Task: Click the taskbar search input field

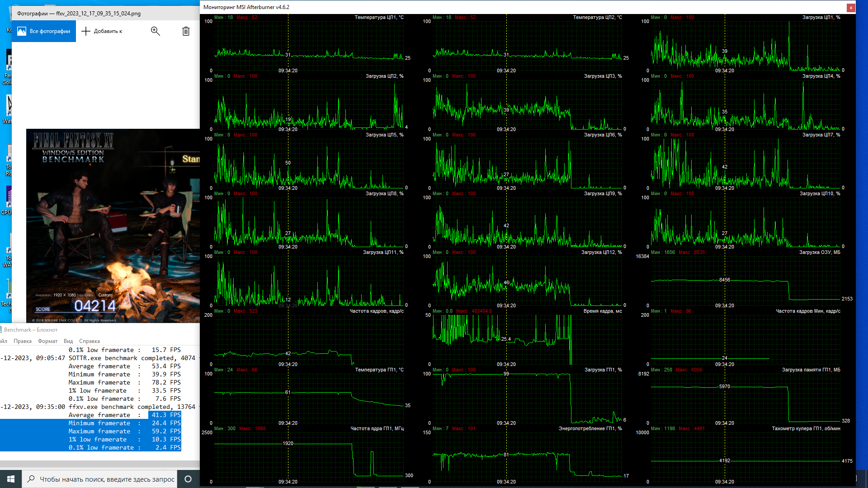Action: point(107,479)
